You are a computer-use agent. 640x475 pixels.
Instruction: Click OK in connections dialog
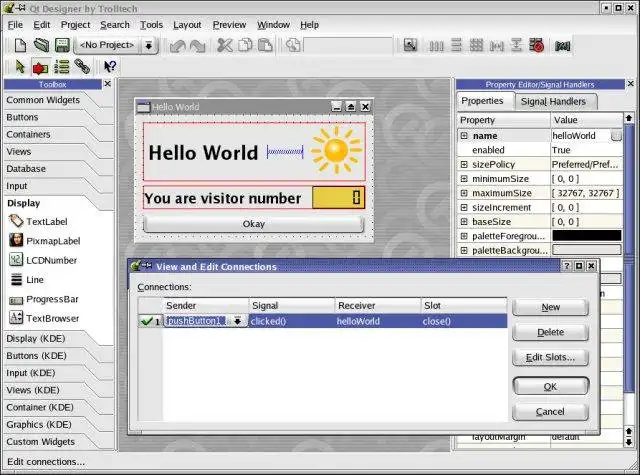tap(550, 386)
